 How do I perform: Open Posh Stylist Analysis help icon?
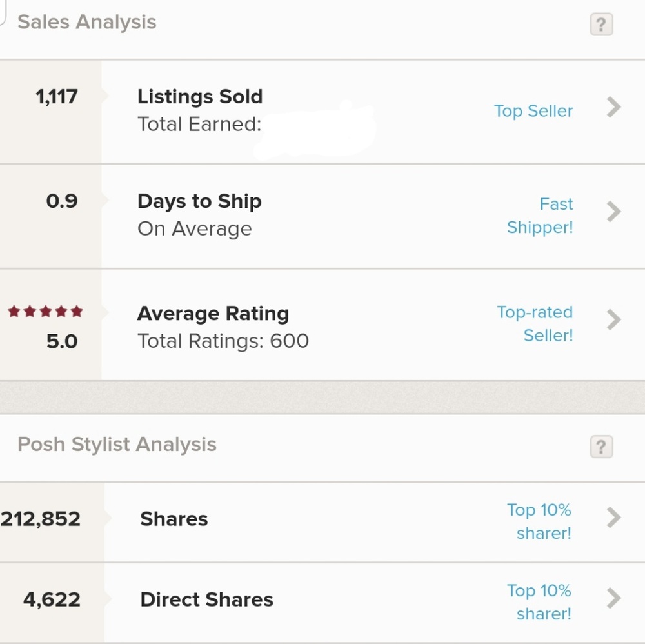pos(601,447)
